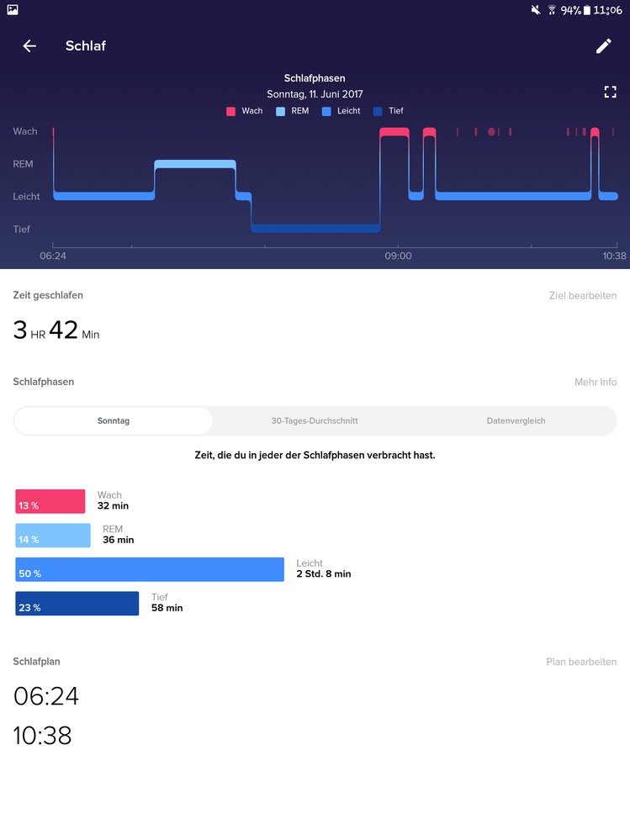The width and height of the screenshot is (630, 840).
Task: Click the REM legend color swatch
Action: [280, 111]
